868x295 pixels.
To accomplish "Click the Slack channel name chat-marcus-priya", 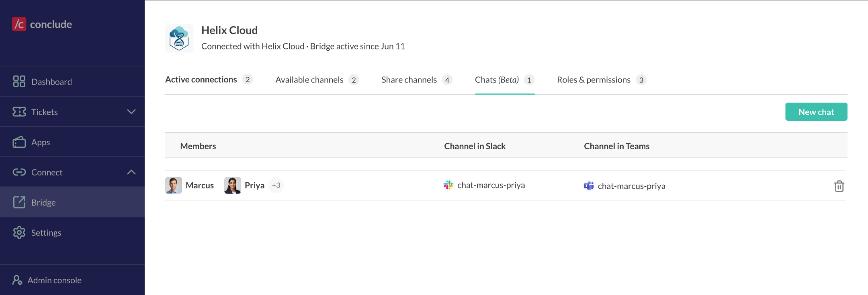I will tap(491, 185).
